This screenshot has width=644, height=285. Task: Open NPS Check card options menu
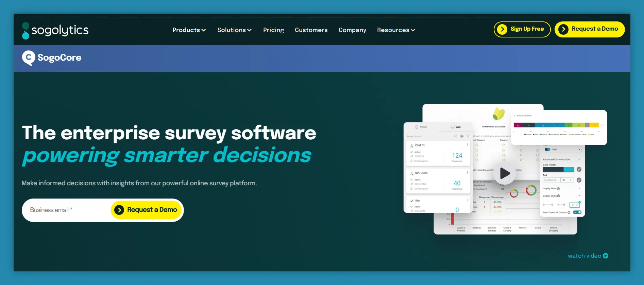[467, 173]
